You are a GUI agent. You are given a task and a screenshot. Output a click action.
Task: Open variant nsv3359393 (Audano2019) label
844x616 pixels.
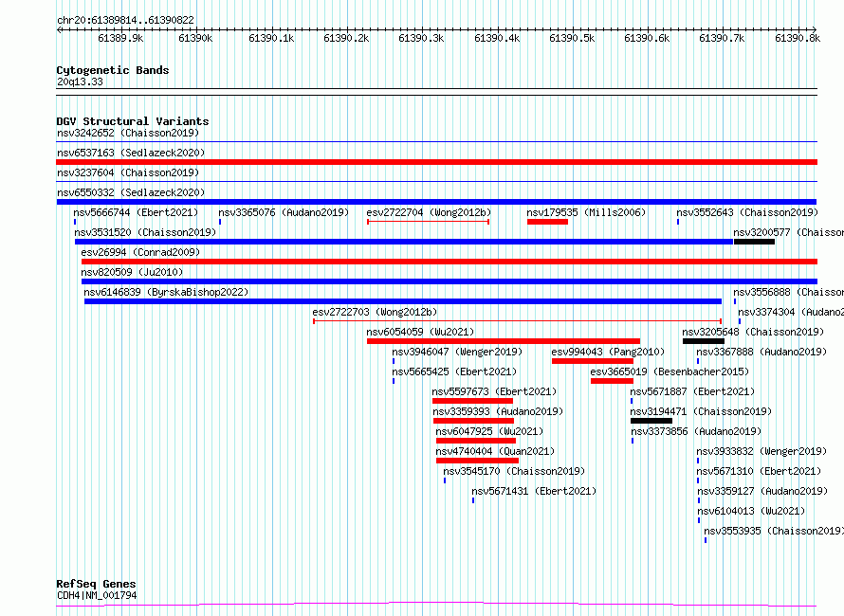pos(498,411)
